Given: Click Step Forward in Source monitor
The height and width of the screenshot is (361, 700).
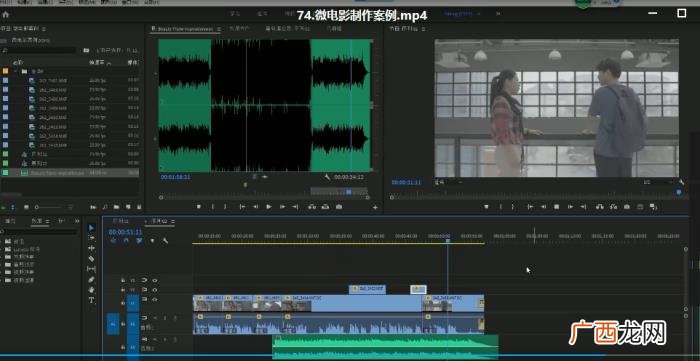Looking at the screenshot, I should coord(282,207).
